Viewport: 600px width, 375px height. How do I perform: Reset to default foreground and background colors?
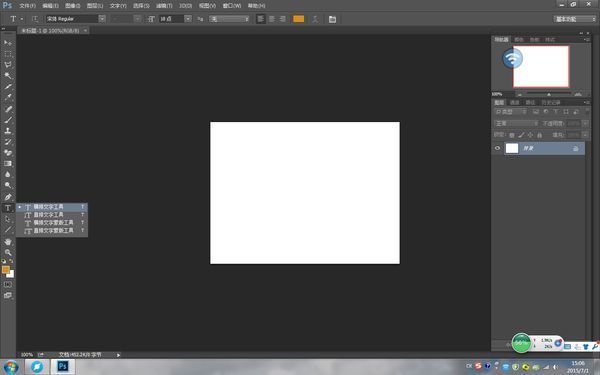(x=4, y=261)
